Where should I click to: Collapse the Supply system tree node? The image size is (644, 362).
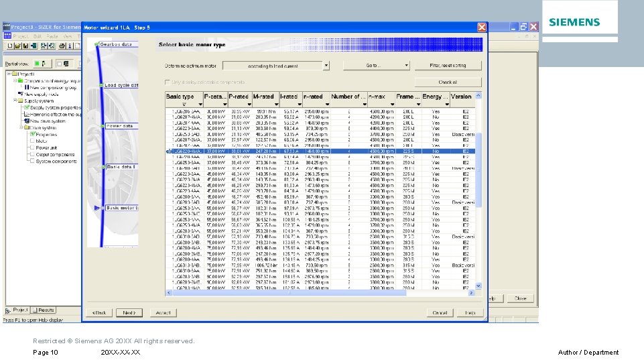[15, 101]
